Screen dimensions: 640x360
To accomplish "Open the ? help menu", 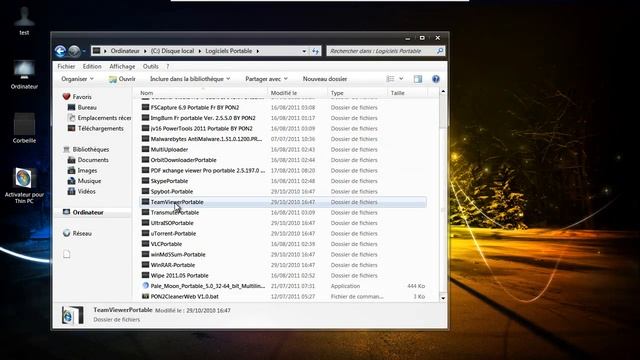I will pos(167,66).
